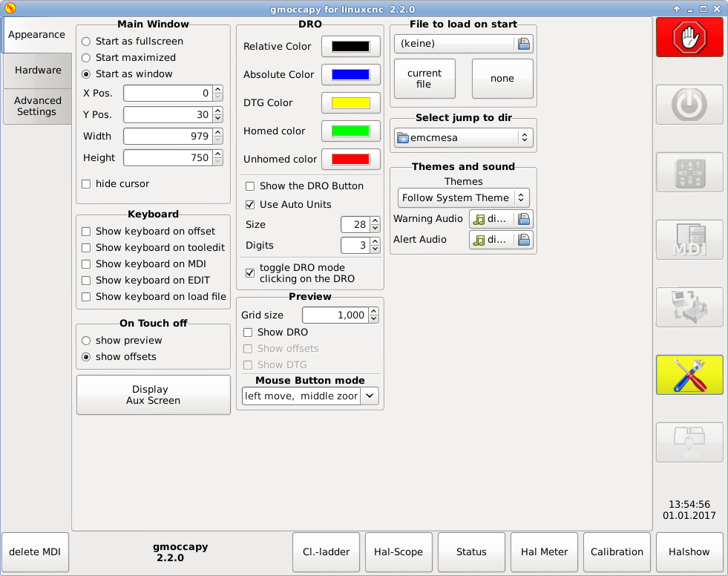Pick the Relative Color black swatch

tap(351, 47)
